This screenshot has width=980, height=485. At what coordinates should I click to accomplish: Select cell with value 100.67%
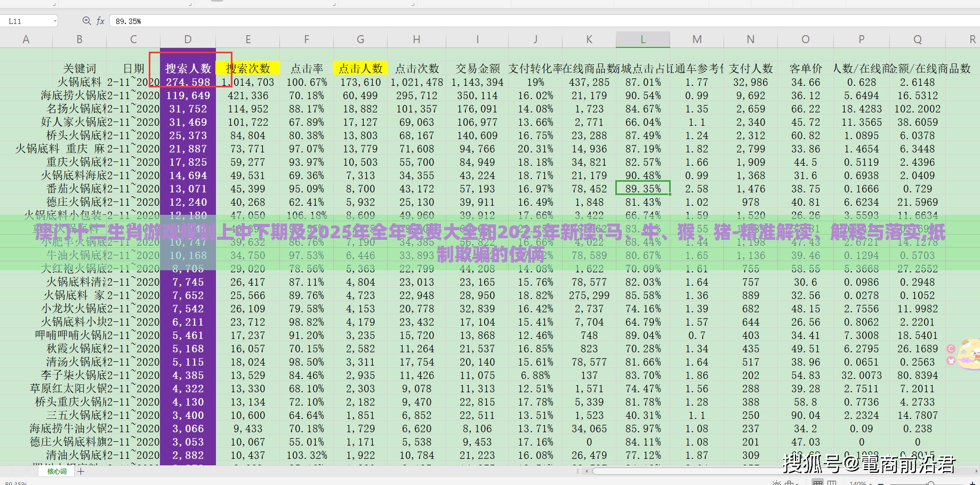pyautogui.click(x=307, y=82)
